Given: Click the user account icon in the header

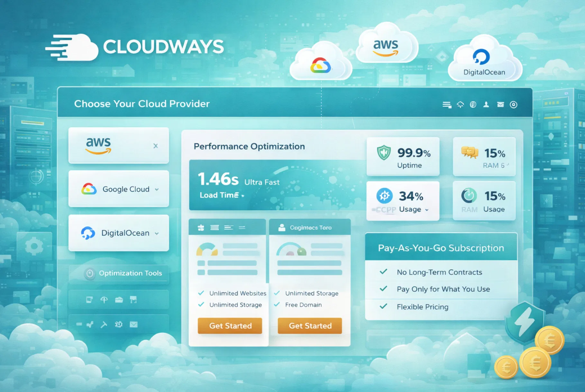Looking at the screenshot, I should coord(486,105).
